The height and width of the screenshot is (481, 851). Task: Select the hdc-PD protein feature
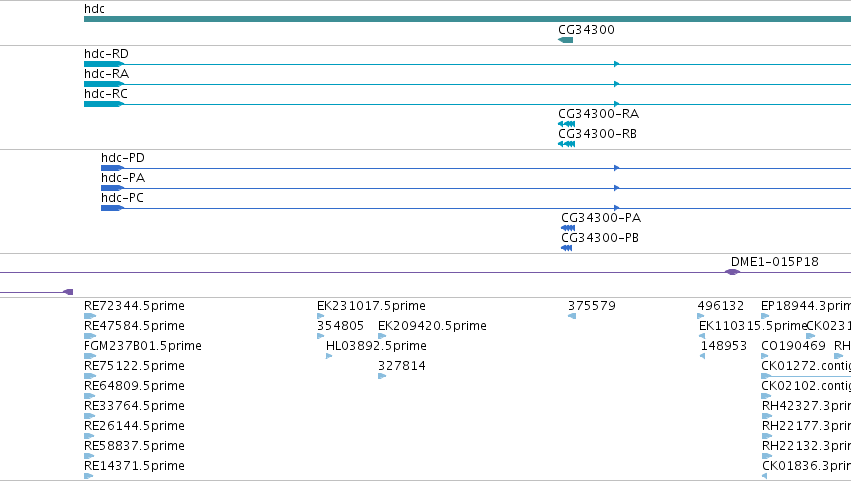[476, 168]
